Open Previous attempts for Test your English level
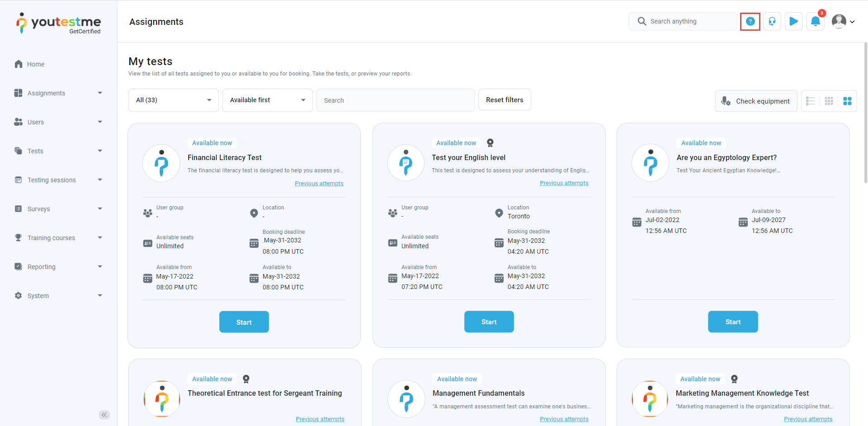 [564, 183]
